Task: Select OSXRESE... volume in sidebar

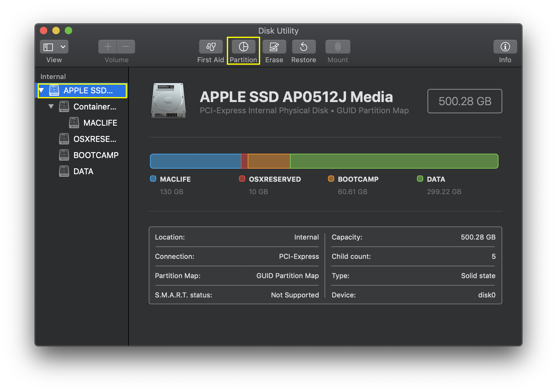Action: (x=95, y=139)
